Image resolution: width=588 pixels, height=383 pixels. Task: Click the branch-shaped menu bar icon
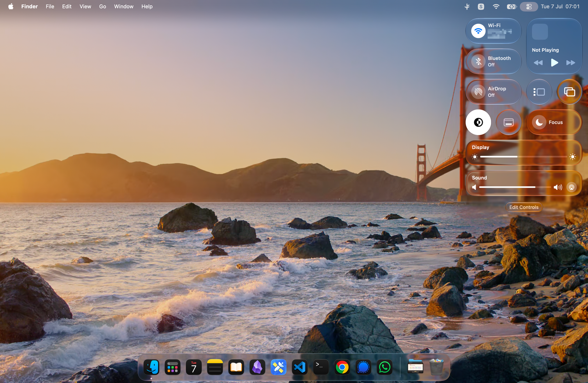tap(467, 6)
